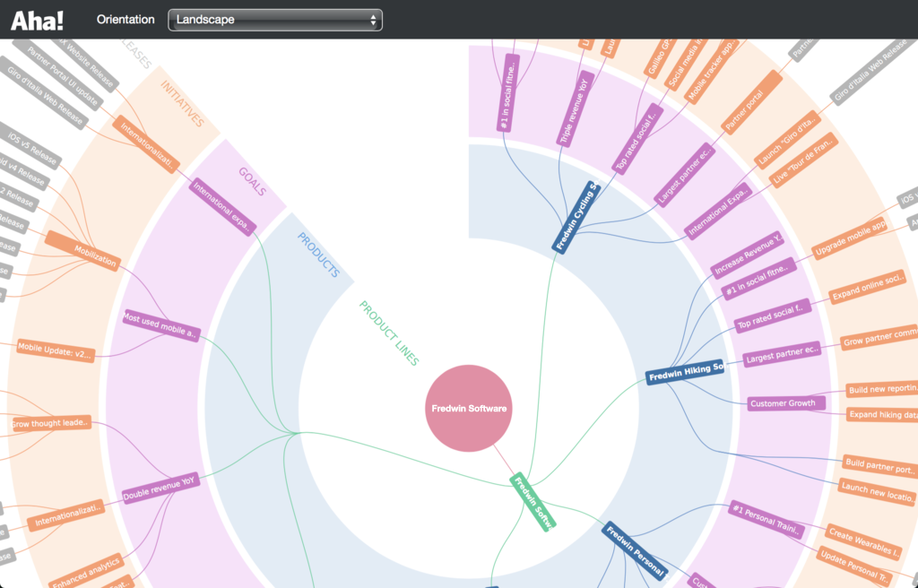918x588 pixels.
Task: Select Landscape in the orientation picker
Action: (274, 19)
